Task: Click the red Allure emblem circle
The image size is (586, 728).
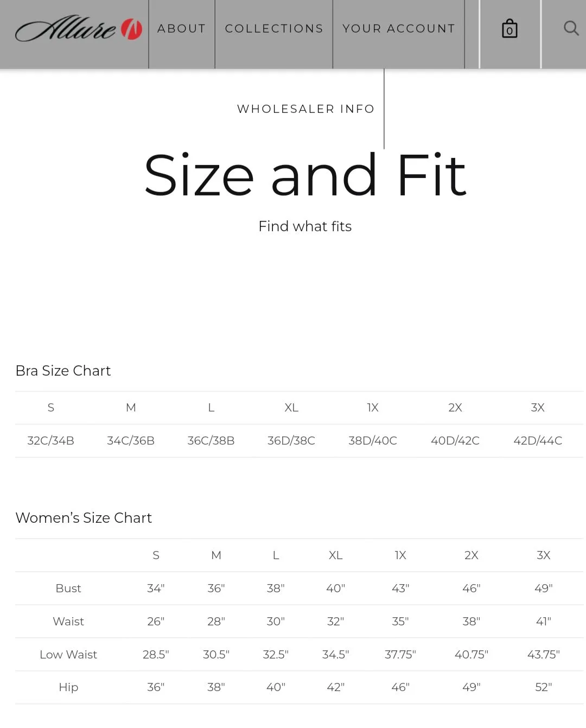Action: point(131,29)
